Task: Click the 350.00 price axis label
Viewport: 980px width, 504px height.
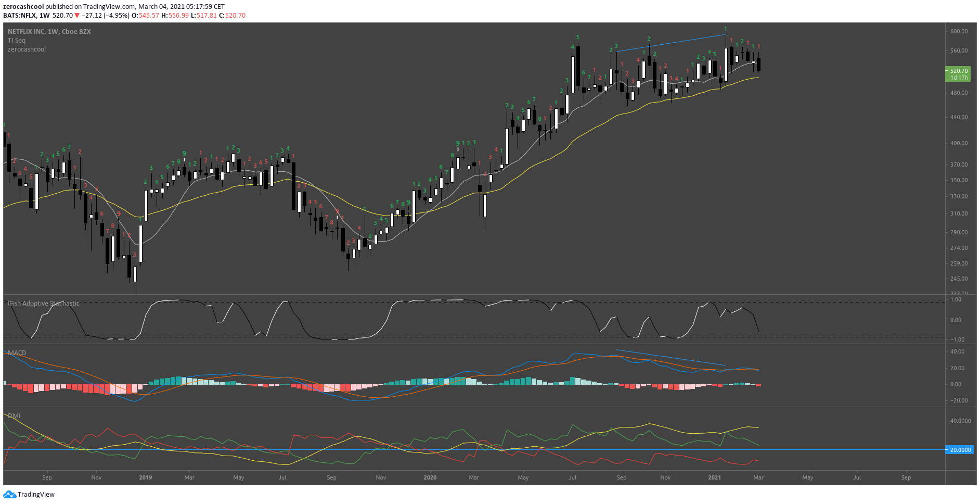Action: click(959, 180)
